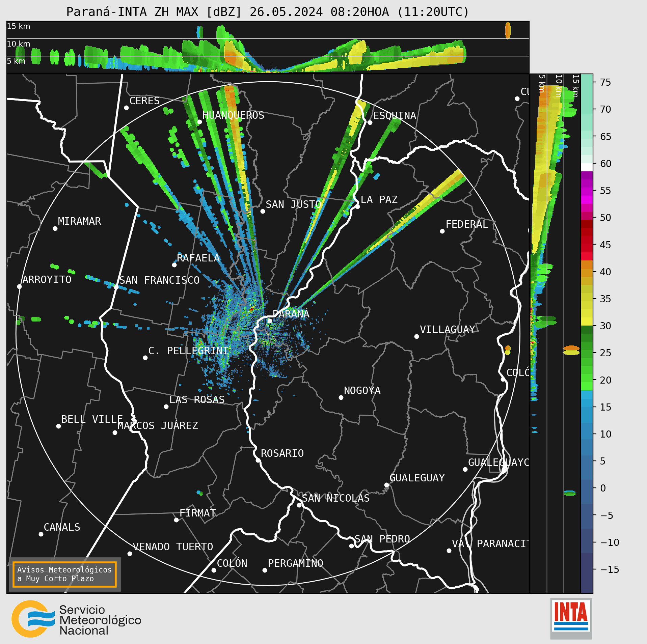The height and width of the screenshot is (644, 647).
Task: Click the ARROYITO label
Action: tap(47, 280)
